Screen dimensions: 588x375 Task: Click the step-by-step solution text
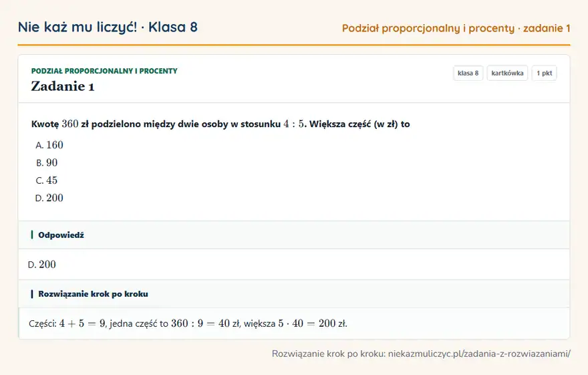(188, 324)
